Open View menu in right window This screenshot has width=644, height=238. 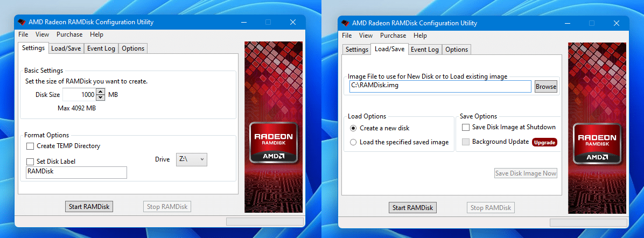[x=366, y=36]
